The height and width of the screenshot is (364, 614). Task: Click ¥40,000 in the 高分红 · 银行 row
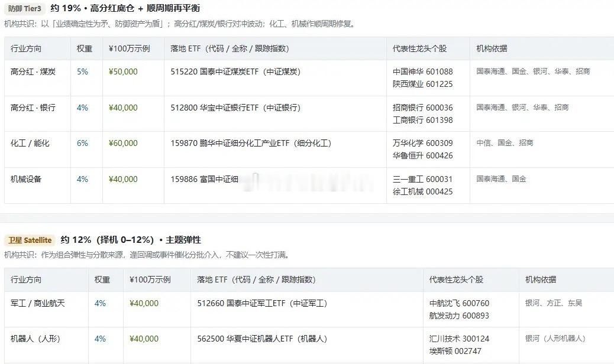point(123,108)
